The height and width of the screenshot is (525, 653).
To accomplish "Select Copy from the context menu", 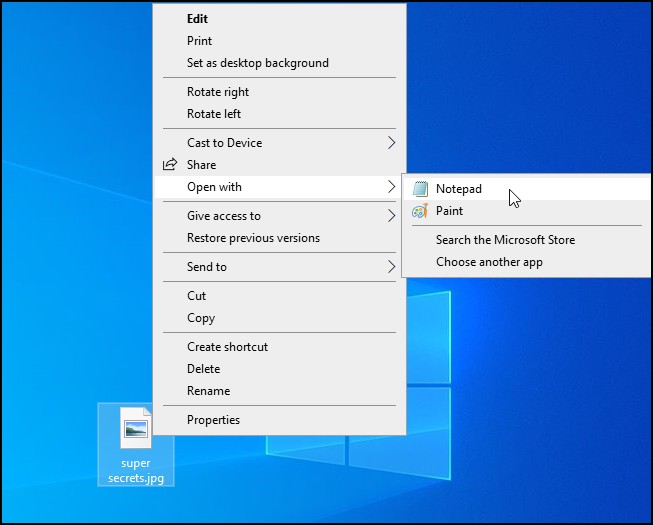I will coord(200,318).
